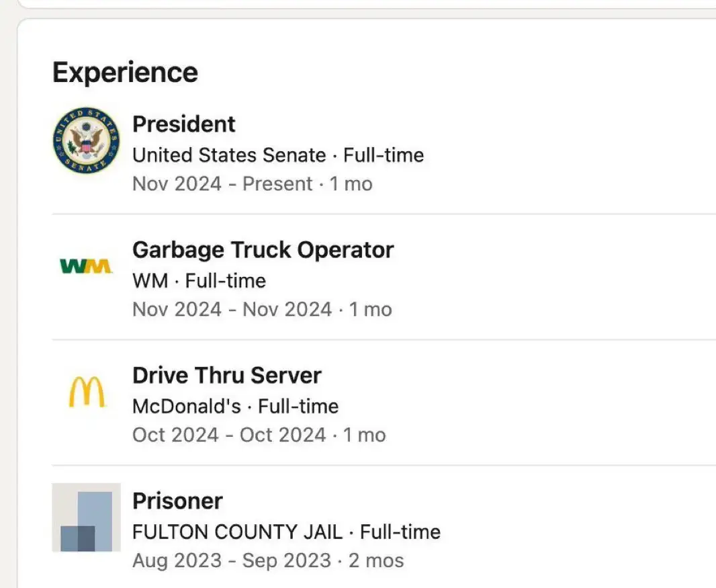716x588 pixels.
Task: Open the President job title
Action: (x=183, y=124)
